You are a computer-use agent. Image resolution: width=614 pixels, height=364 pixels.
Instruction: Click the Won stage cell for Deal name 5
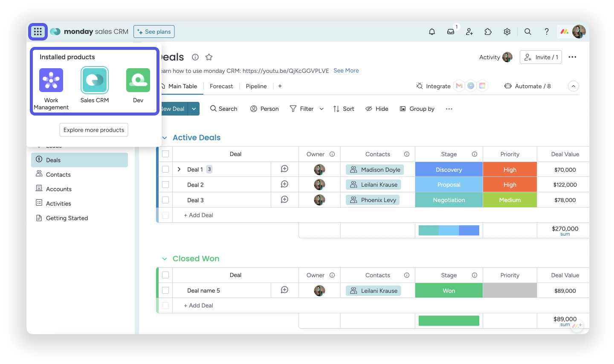[449, 290]
